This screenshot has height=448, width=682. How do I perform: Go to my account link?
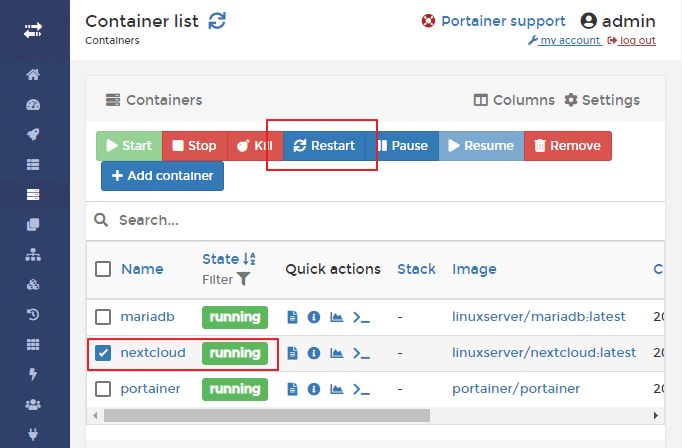[x=565, y=40]
